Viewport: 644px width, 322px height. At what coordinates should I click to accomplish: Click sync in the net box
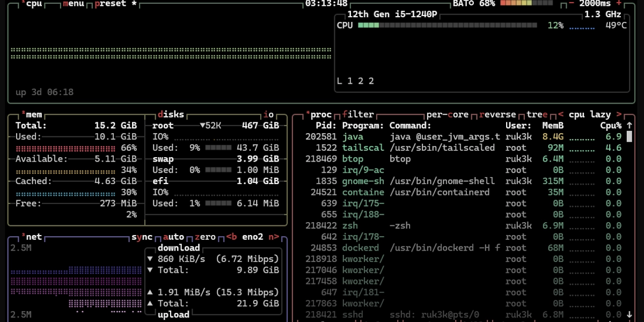click(x=142, y=237)
